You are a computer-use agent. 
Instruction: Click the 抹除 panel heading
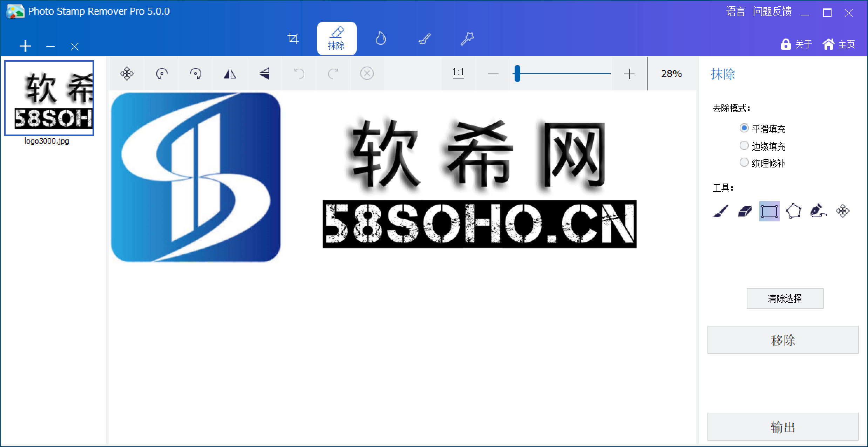click(x=723, y=74)
